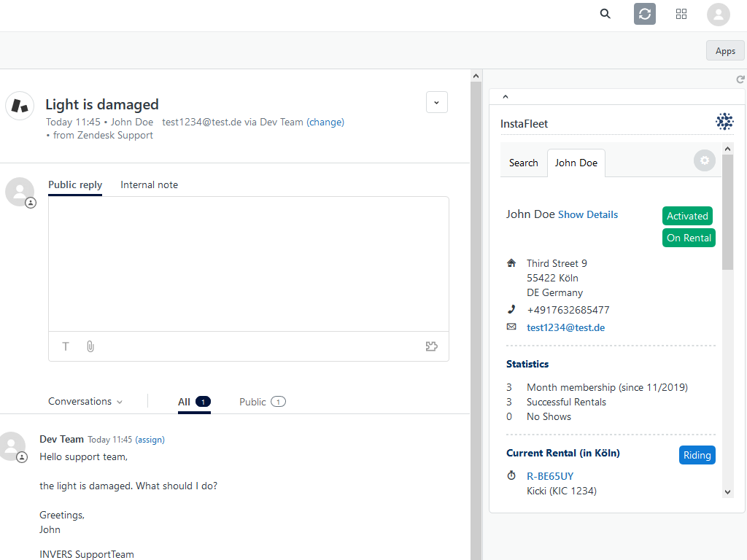Open InstaFleet settings gear icon
Image resolution: width=747 pixels, height=560 pixels.
(704, 160)
